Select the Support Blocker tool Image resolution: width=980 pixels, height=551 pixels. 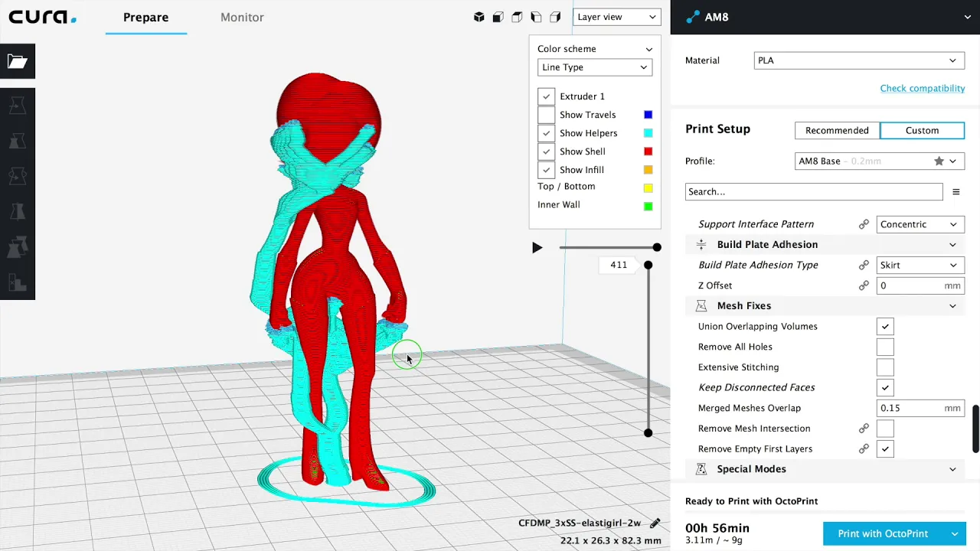coord(17,283)
